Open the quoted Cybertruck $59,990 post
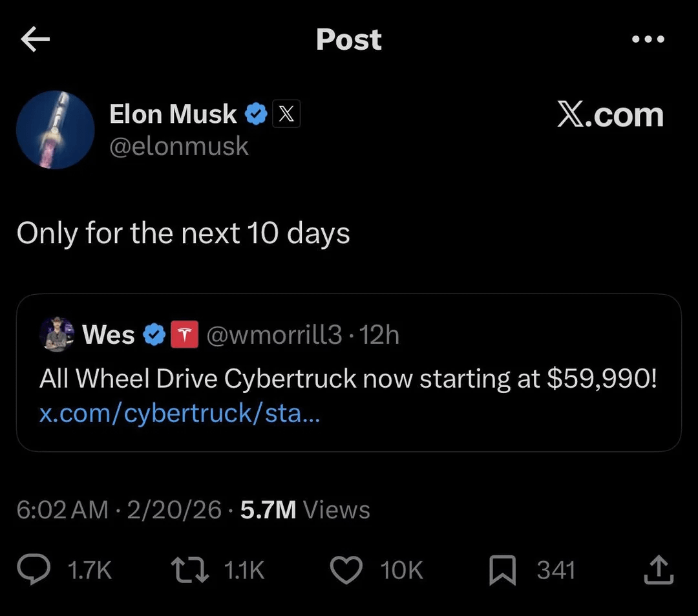 [348, 379]
